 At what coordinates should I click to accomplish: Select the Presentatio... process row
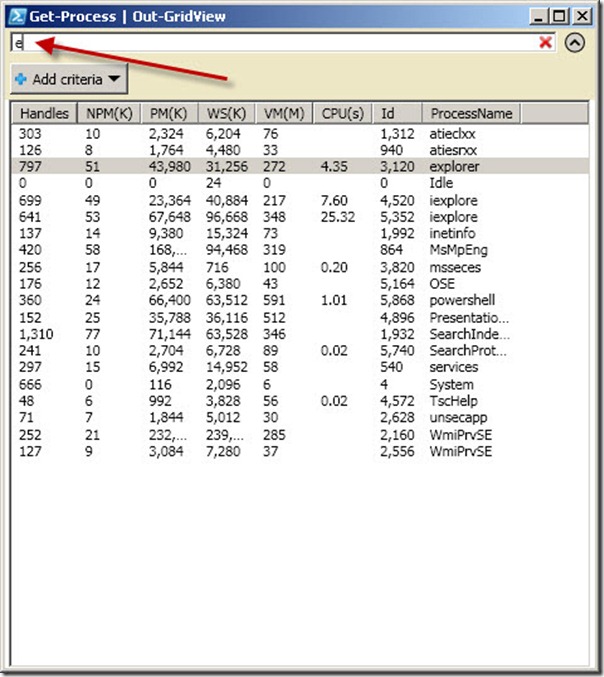300,318
